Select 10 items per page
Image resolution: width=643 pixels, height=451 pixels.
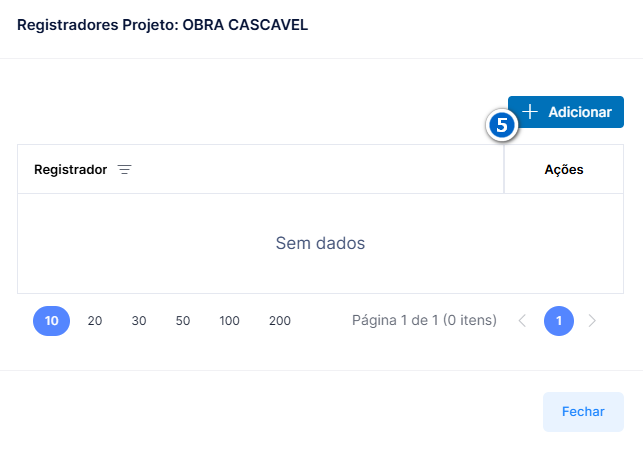tap(51, 321)
